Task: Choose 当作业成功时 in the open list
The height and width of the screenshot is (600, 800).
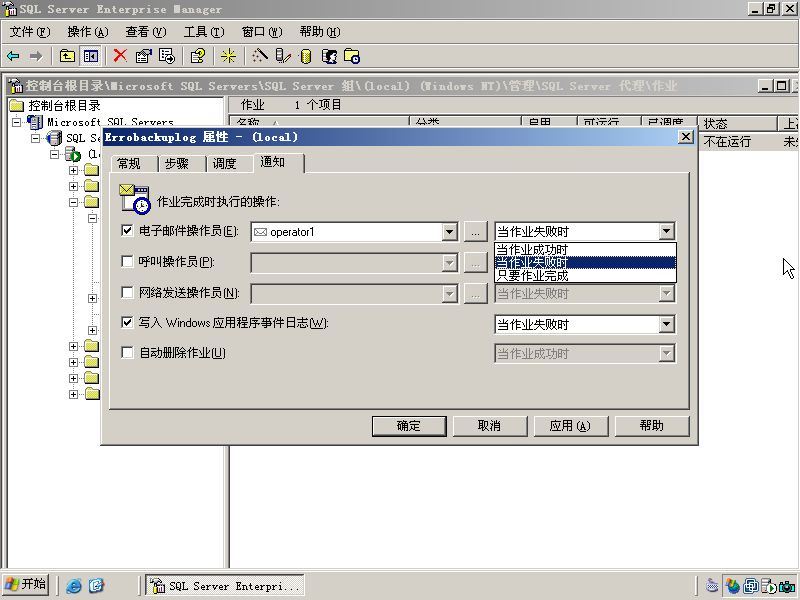Action: coord(585,249)
